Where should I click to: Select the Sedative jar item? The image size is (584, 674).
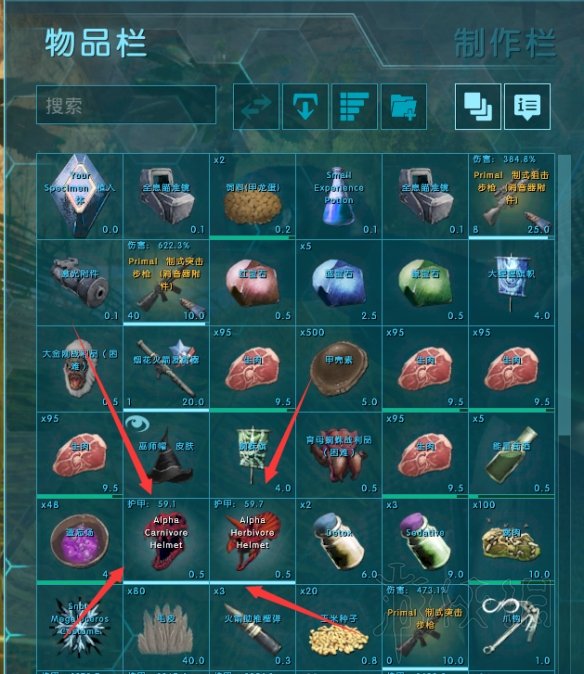tap(425, 541)
